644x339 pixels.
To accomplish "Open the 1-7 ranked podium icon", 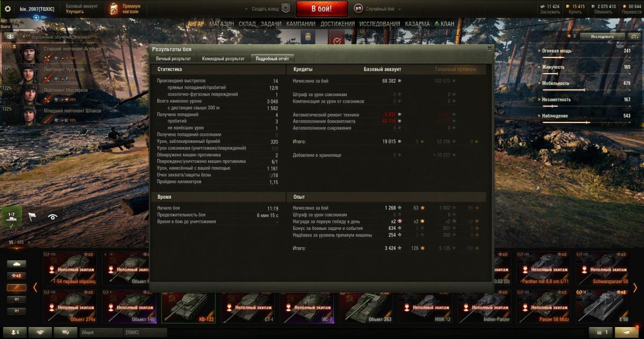I will point(11,217).
